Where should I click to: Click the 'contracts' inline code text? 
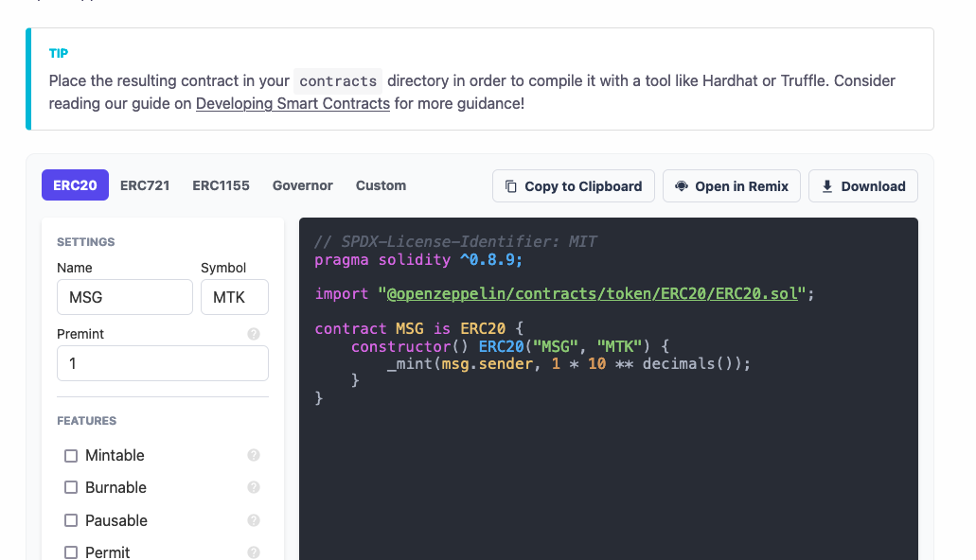click(x=338, y=81)
